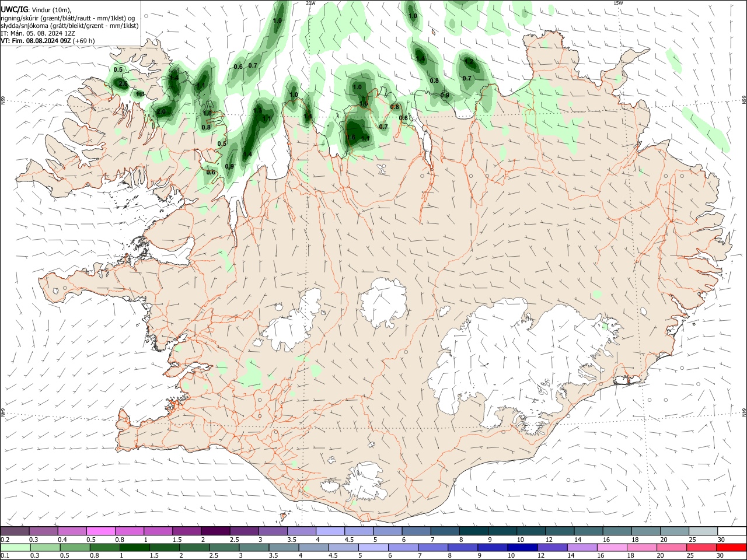
Task: Click the pale green first swatch of lower legend
Action: (x=15, y=547)
